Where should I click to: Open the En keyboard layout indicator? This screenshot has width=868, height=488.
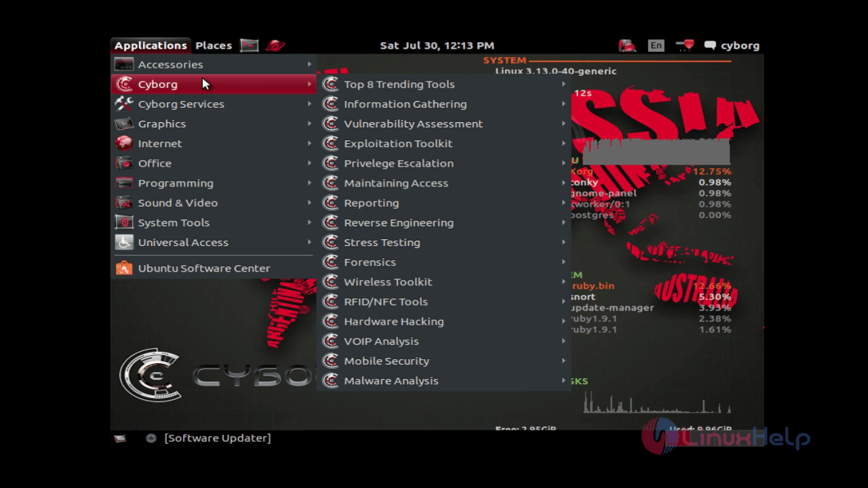click(x=656, y=45)
